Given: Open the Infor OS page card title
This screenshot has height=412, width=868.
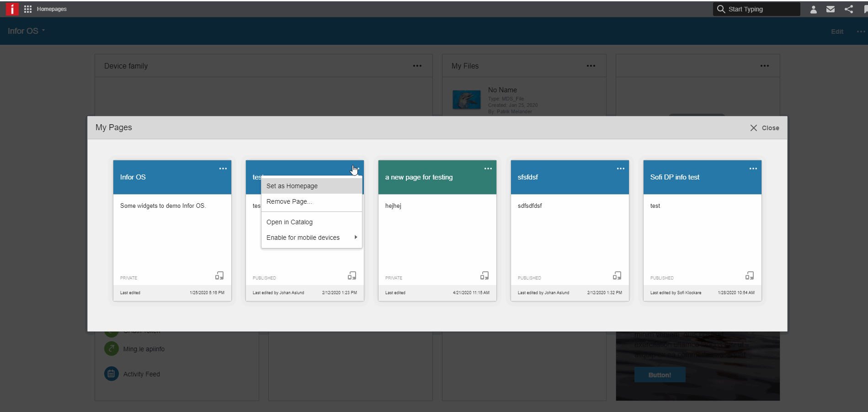Looking at the screenshot, I should [133, 177].
